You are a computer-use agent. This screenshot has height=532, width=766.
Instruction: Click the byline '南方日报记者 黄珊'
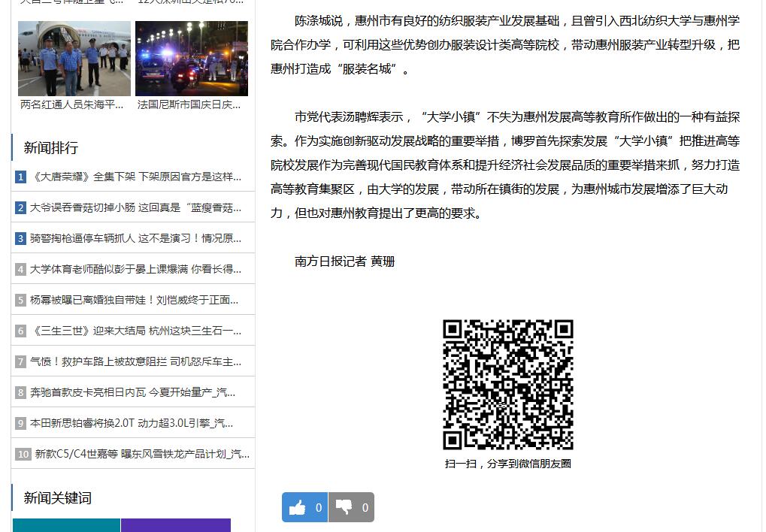click(344, 261)
